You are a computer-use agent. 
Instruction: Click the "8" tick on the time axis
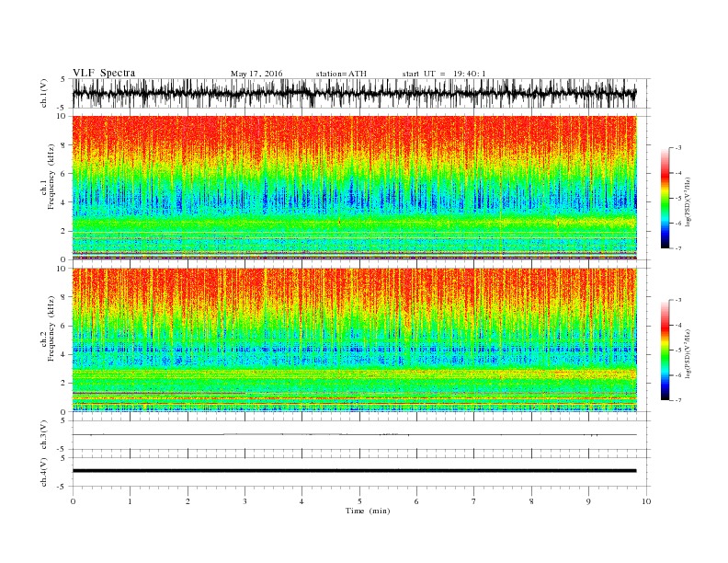(531, 501)
